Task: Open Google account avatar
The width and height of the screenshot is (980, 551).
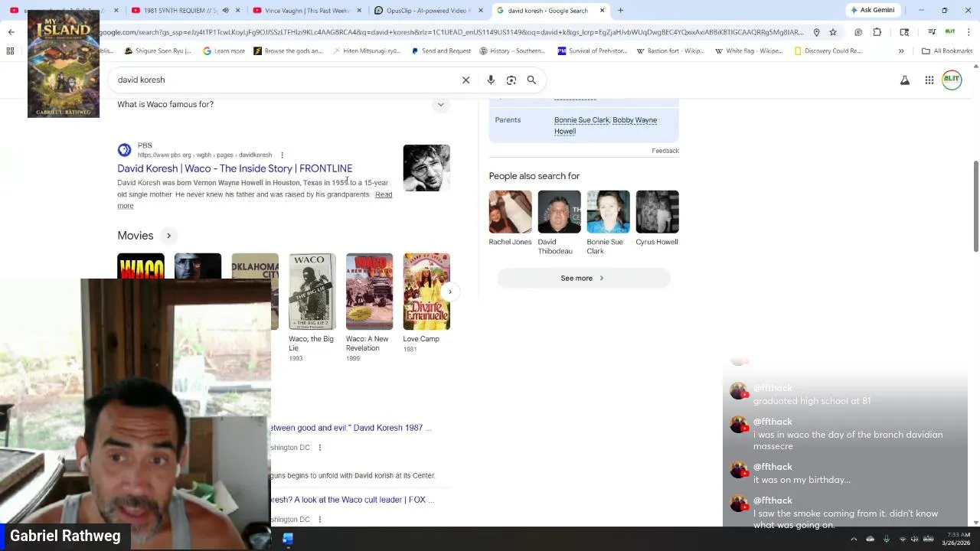Action: pos(952,80)
